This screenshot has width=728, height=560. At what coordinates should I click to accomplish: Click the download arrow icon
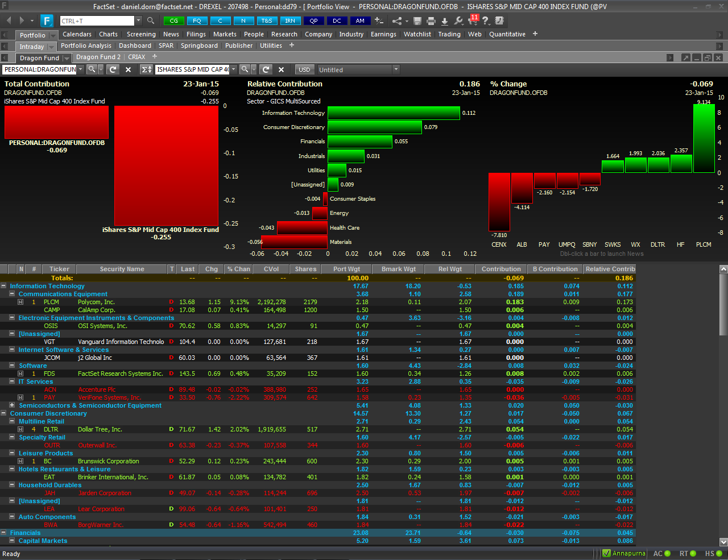pyautogui.click(x=445, y=21)
